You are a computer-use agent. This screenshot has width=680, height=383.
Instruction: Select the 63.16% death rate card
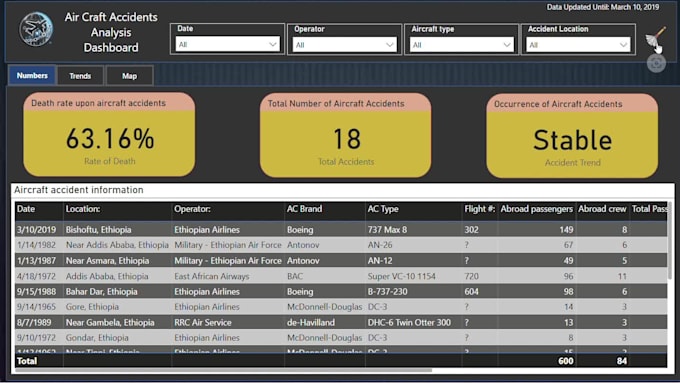tap(109, 134)
